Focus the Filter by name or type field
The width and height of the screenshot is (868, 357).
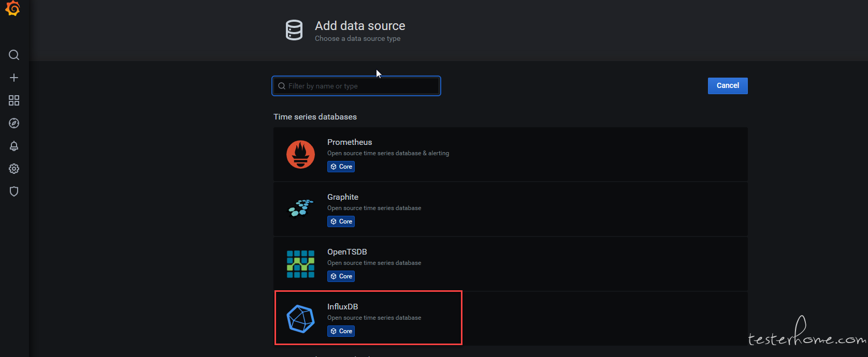pyautogui.click(x=356, y=86)
